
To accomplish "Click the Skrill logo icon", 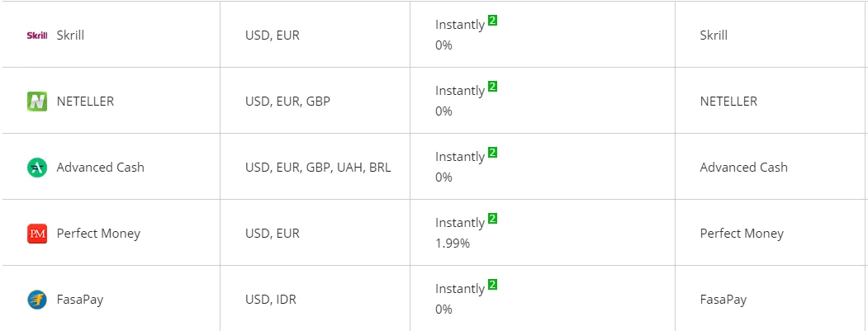I will (x=37, y=35).
